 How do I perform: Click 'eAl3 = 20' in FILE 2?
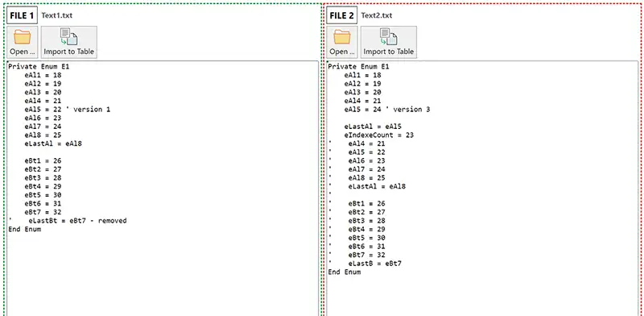tap(363, 92)
